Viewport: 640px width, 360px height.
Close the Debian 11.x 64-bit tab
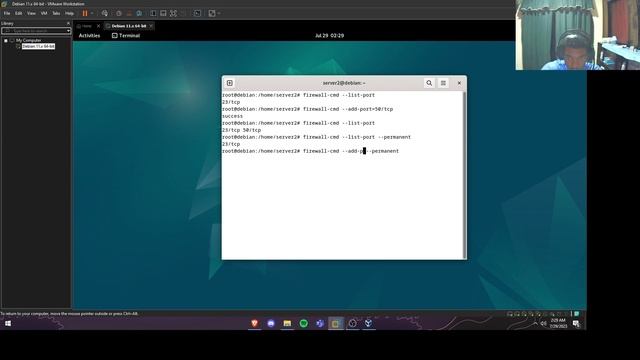(151, 26)
